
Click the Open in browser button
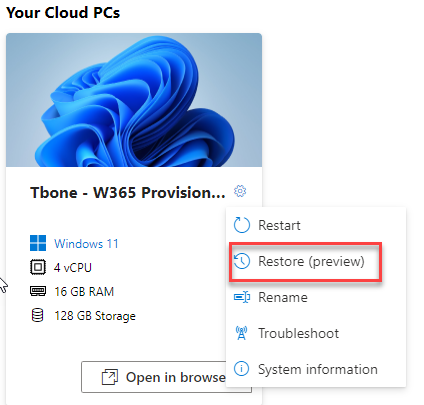tap(166, 377)
